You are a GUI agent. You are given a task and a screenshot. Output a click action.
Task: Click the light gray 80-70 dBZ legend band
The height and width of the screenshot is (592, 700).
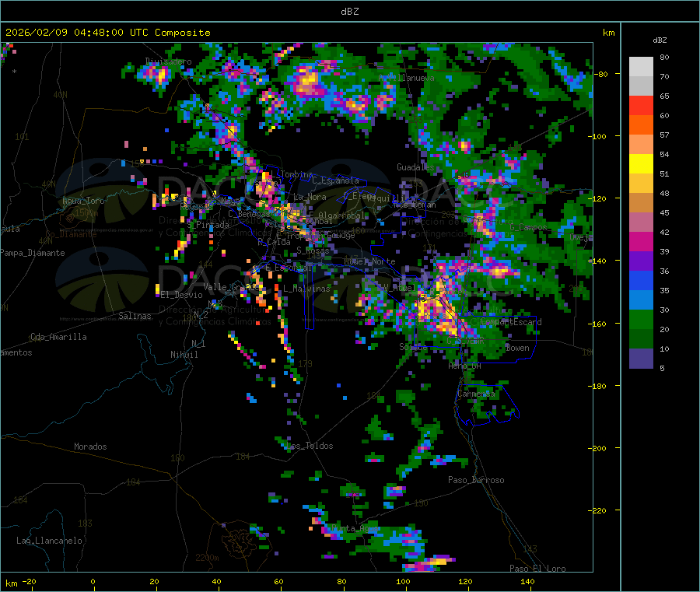[641, 67]
